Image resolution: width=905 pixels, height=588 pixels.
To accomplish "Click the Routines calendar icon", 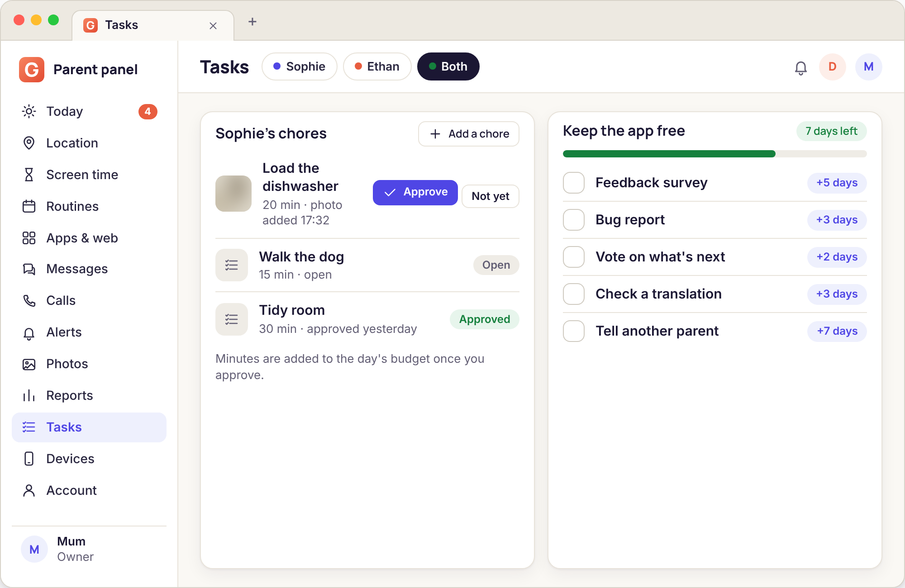I will 29,206.
